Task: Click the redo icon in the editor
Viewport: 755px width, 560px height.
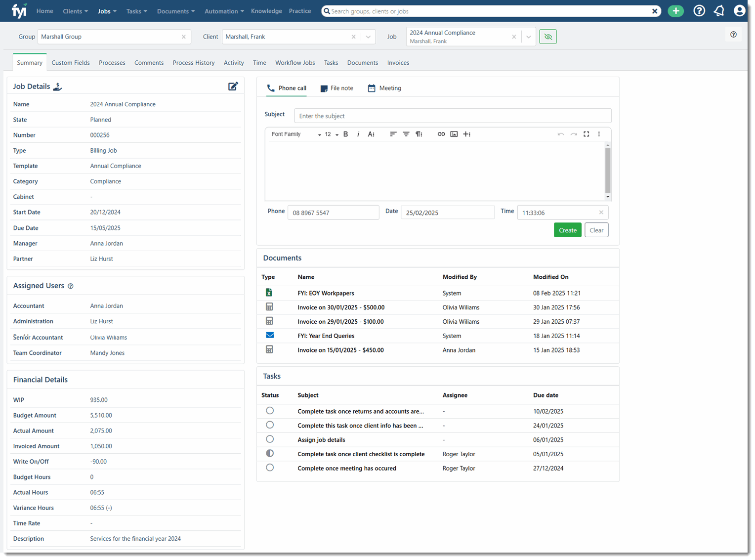Action: tap(574, 134)
